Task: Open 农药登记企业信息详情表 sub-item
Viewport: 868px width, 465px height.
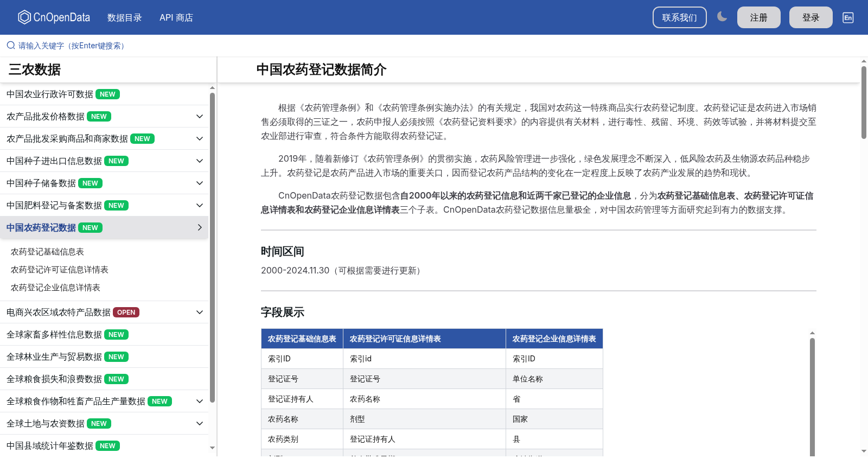Action: point(56,288)
